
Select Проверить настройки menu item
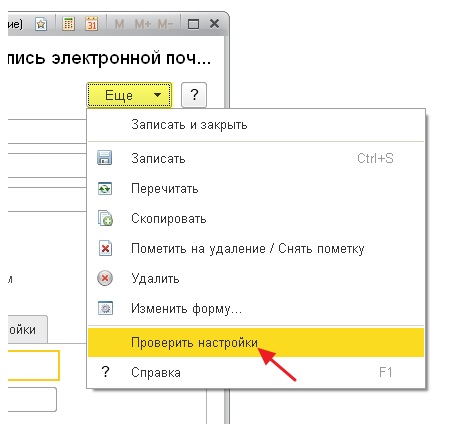coord(256,342)
